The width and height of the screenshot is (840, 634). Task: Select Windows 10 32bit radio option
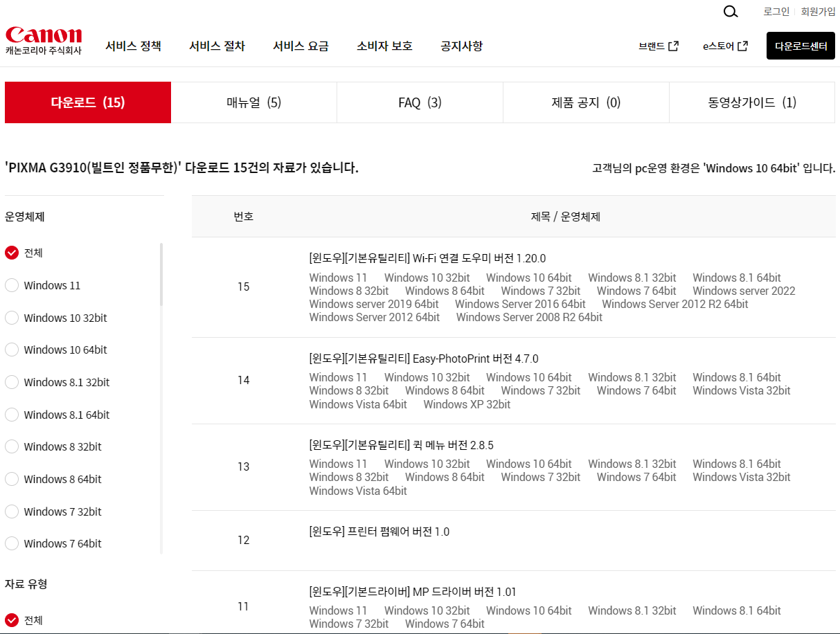point(12,318)
